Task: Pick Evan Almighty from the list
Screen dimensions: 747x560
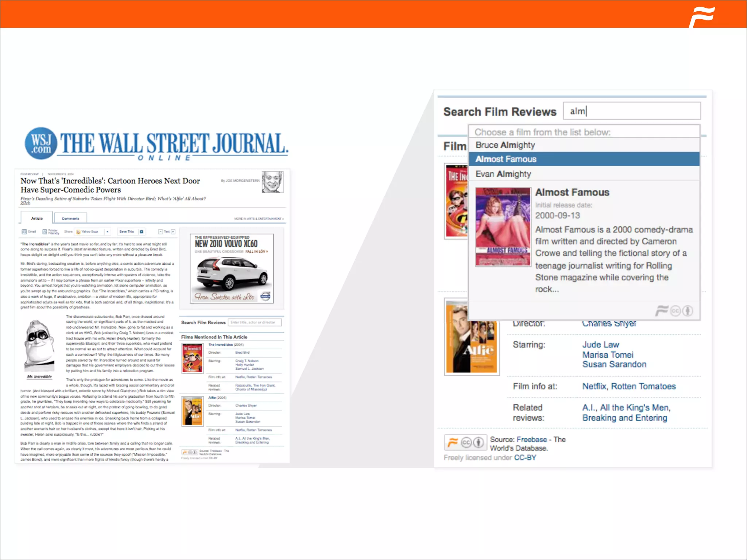Action: (x=503, y=174)
